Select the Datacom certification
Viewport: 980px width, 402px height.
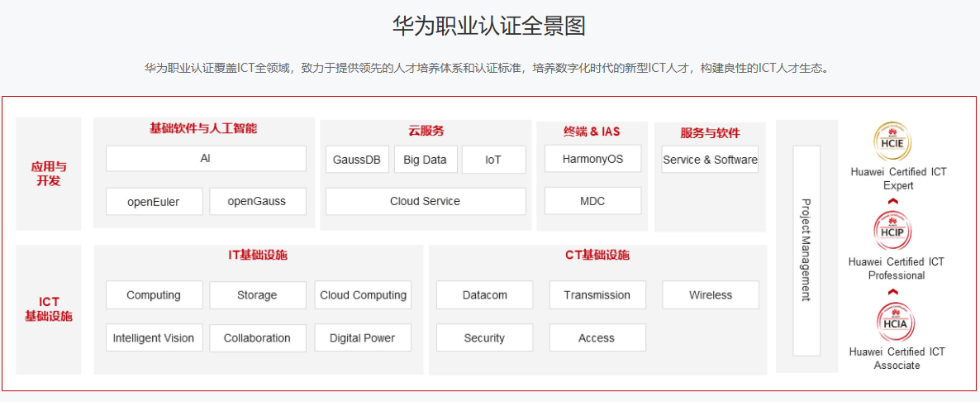[485, 295]
